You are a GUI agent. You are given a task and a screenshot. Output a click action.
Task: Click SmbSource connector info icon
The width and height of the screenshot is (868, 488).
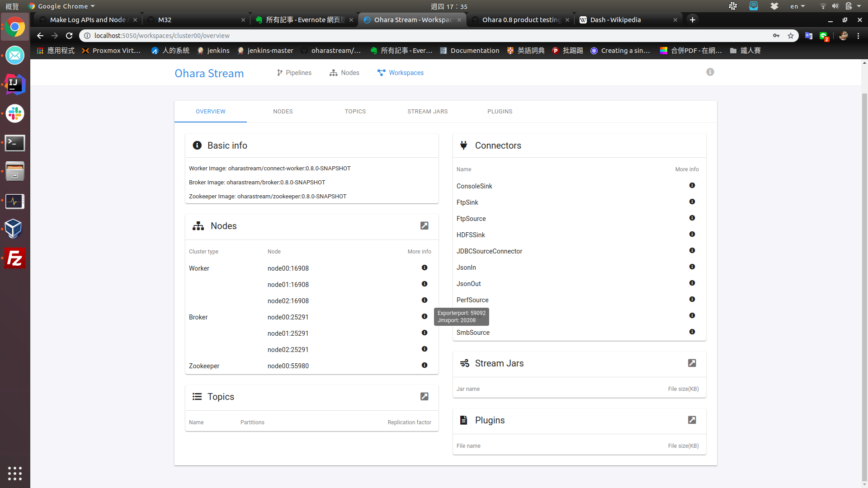pos(692,332)
